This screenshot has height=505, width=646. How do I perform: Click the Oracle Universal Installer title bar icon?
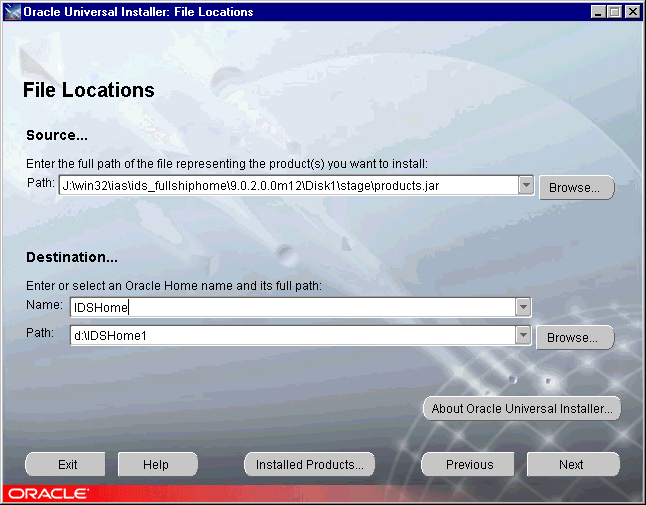pyautogui.click(x=12, y=12)
